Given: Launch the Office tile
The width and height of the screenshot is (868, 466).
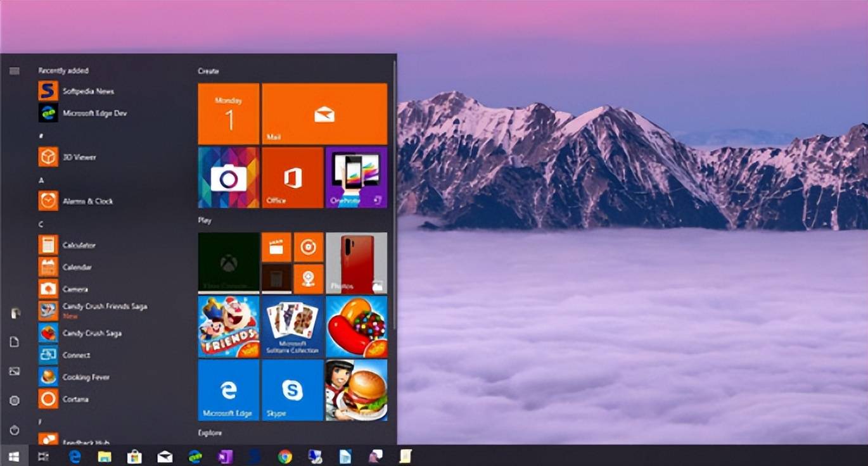Looking at the screenshot, I should [x=293, y=178].
